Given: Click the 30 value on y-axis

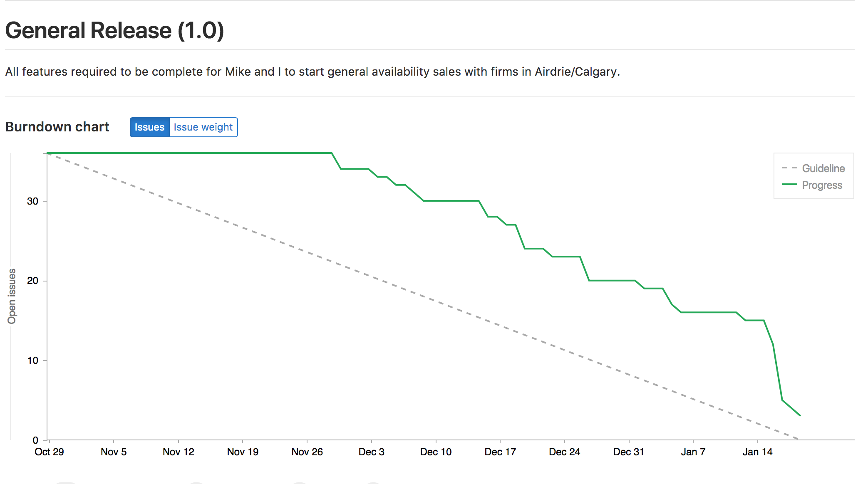Looking at the screenshot, I should tap(32, 201).
